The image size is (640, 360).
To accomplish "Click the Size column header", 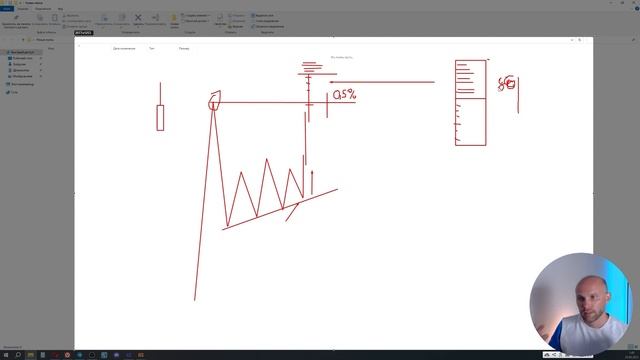I will click(x=184, y=49).
